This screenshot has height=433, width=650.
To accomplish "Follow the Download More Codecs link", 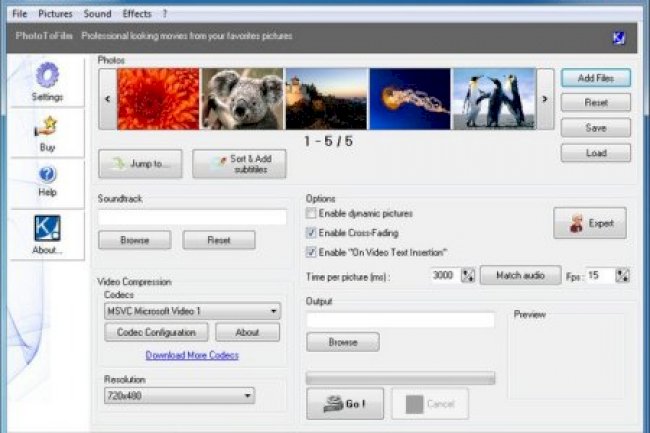I will coord(192,355).
